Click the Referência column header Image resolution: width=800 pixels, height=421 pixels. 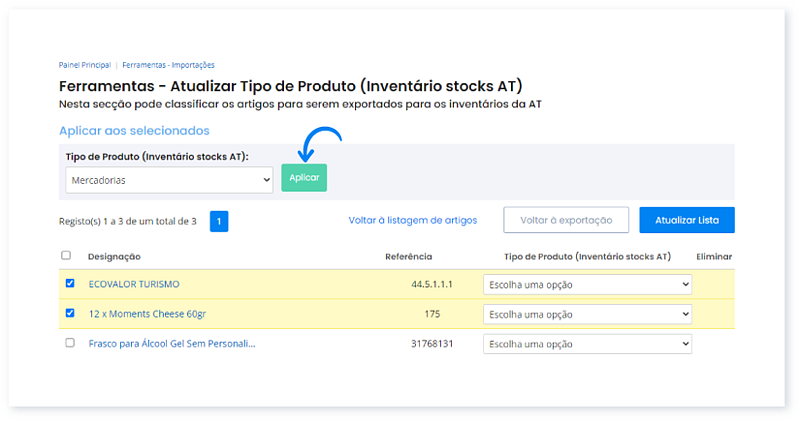[408, 257]
